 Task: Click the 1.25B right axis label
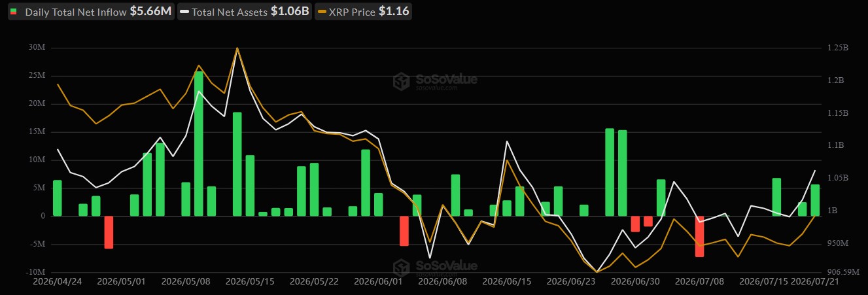click(x=837, y=48)
